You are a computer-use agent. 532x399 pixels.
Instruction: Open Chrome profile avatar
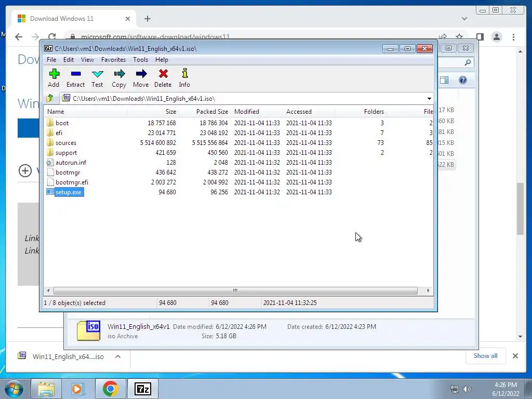tap(496, 37)
